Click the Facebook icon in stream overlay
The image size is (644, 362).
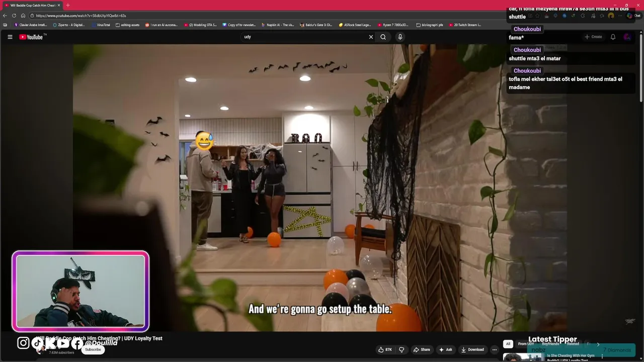click(77, 343)
